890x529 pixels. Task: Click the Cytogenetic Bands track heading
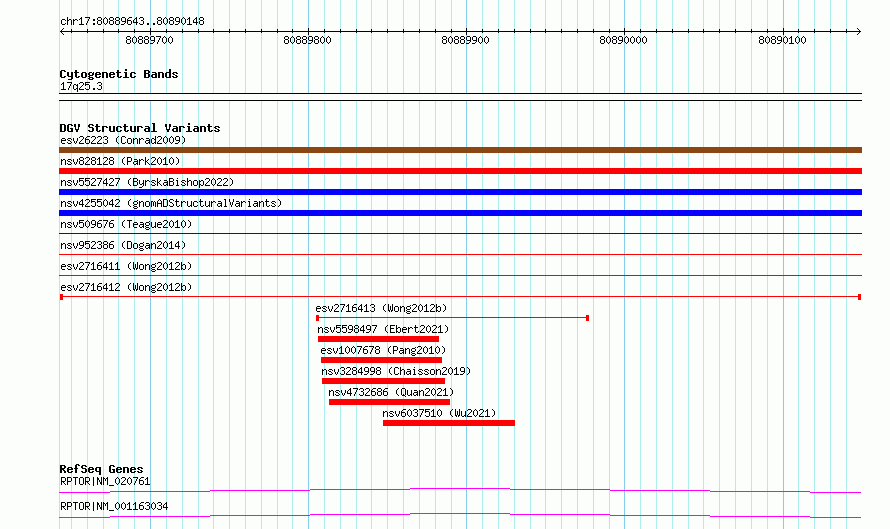tap(119, 74)
